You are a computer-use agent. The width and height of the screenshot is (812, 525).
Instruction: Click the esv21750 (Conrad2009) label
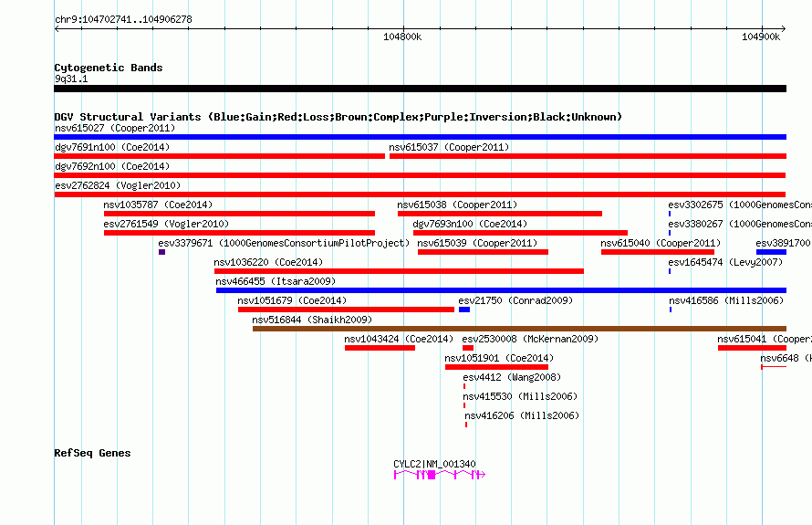[515, 300]
